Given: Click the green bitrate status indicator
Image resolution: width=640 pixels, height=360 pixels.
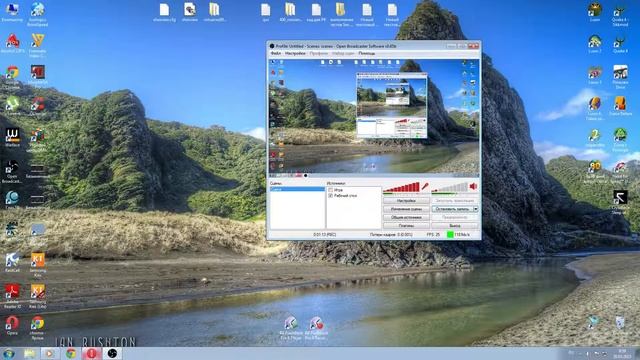Looking at the screenshot, I should [x=450, y=235].
